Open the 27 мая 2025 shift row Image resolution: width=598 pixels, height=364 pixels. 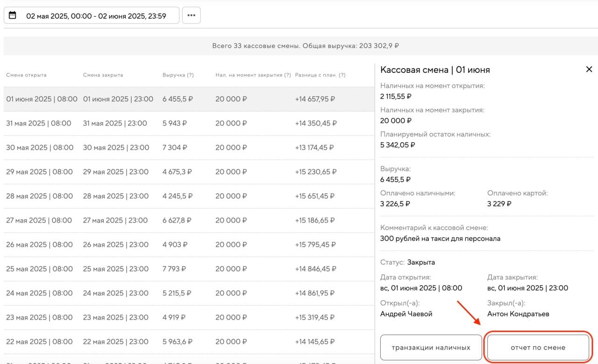[187, 220]
